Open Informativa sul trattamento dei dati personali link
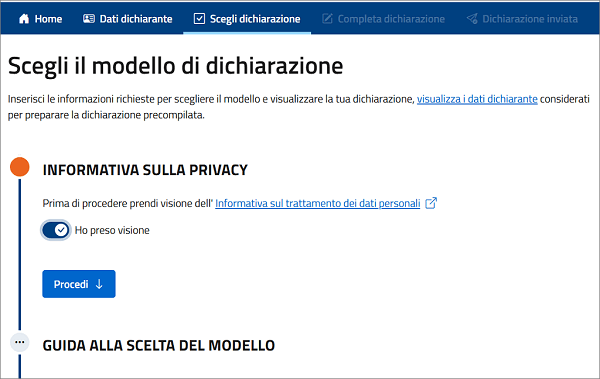600x379 pixels. pyautogui.click(x=318, y=203)
